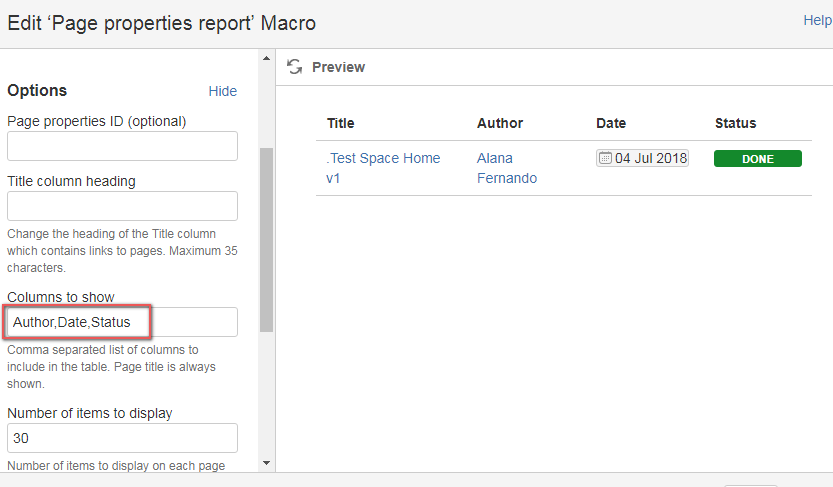Click the calendar icon beside 04 Jul 2018
The height and width of the screenshot is (487, 833).
pos(605,158)
